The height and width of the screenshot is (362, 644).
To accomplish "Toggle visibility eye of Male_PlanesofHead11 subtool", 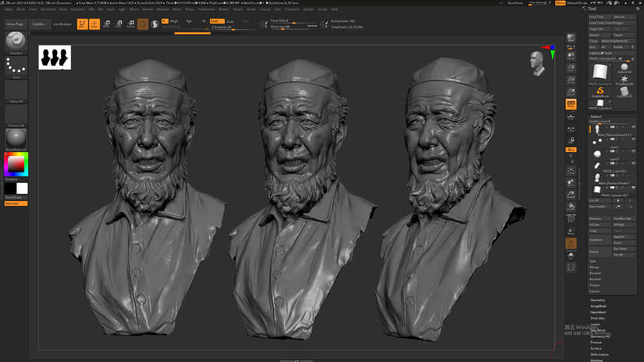I will (633, 175).
